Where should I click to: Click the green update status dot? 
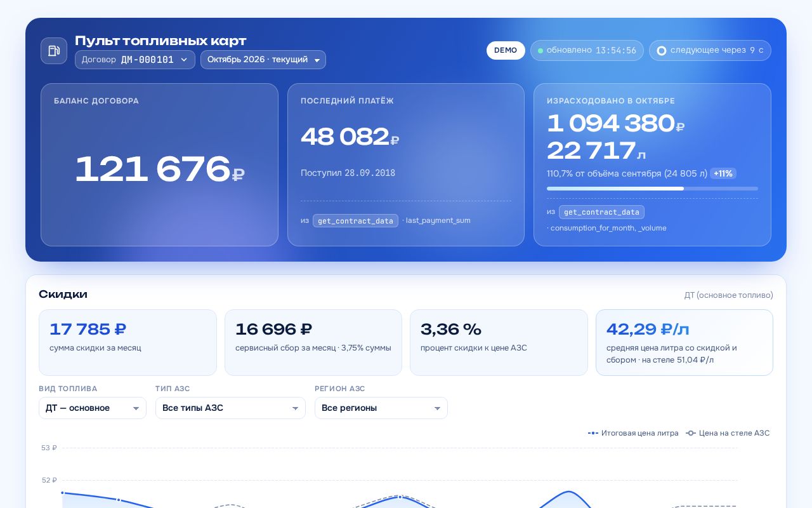[x=540, y=51]
